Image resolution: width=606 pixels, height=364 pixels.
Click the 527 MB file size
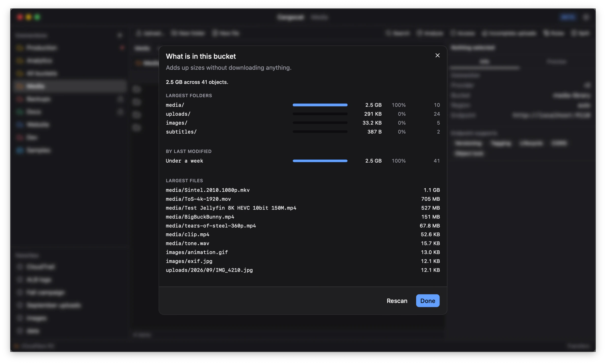point(430,208)
